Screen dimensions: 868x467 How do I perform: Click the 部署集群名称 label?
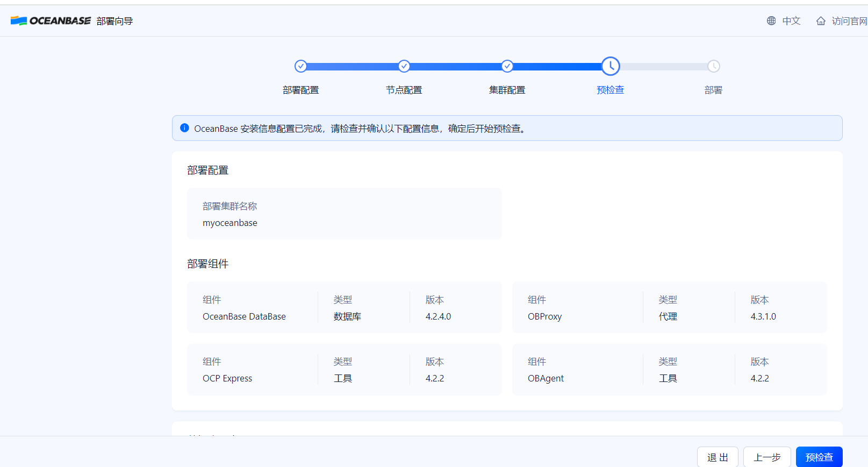229,206
